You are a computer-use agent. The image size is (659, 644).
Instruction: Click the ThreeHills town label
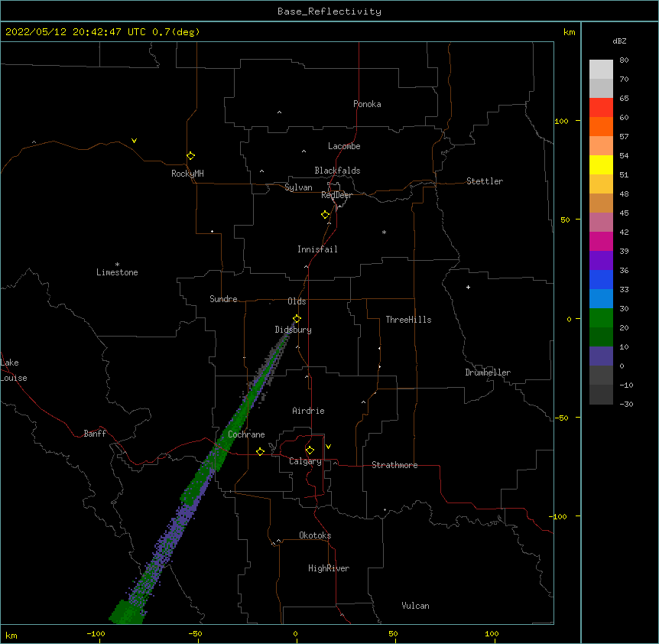408,320
